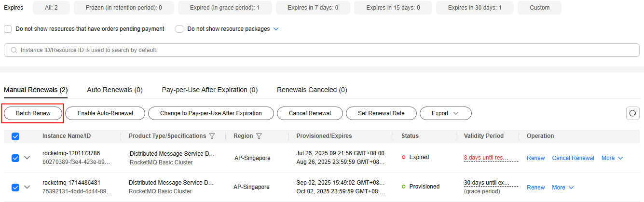This screenshot has width=644, height=202.
Task: Uncheck the rocketmq-1714486481 row checkbox
Action: pos(15,187)
